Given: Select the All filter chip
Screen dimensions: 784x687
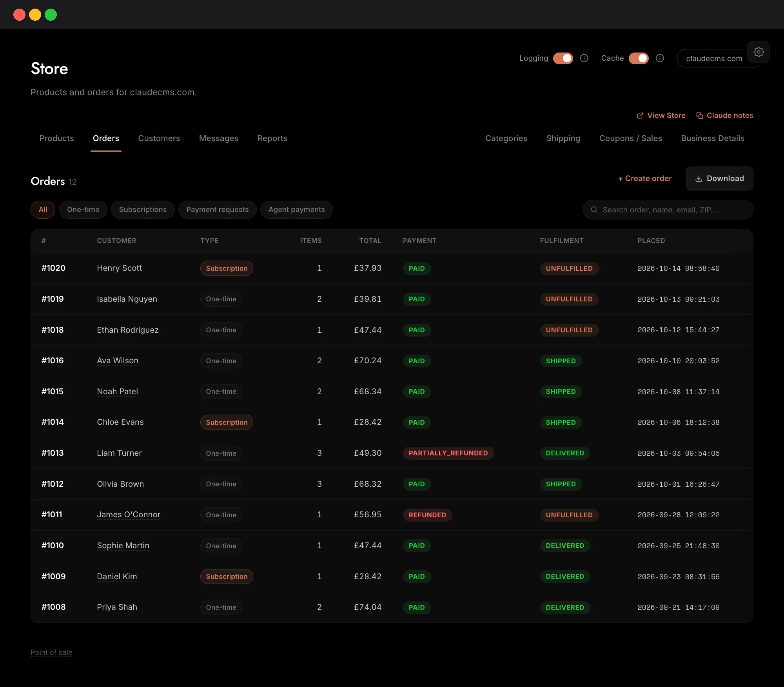Looking at the screenshot, I should click(x=43, y=210).
